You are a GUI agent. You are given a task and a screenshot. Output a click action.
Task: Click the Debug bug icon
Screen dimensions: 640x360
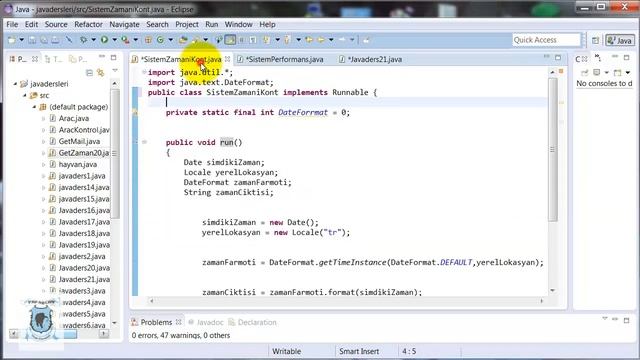pos(83,40)
